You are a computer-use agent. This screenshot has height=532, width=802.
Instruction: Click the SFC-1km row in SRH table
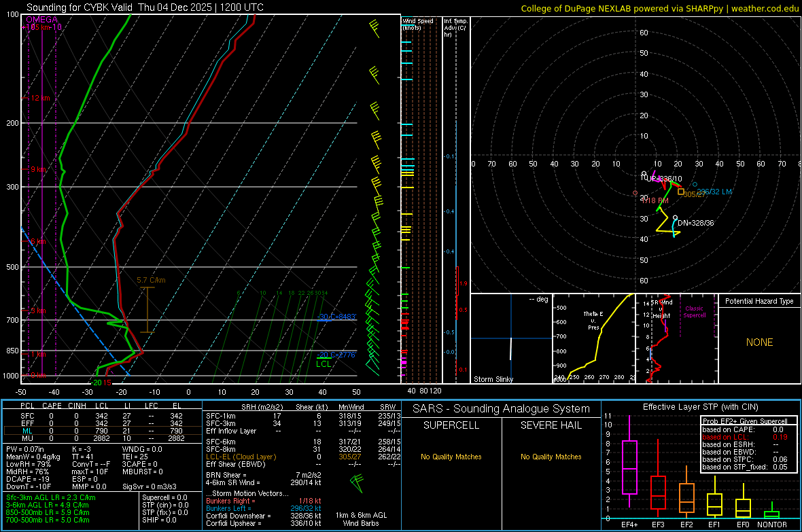pos(303,416)
